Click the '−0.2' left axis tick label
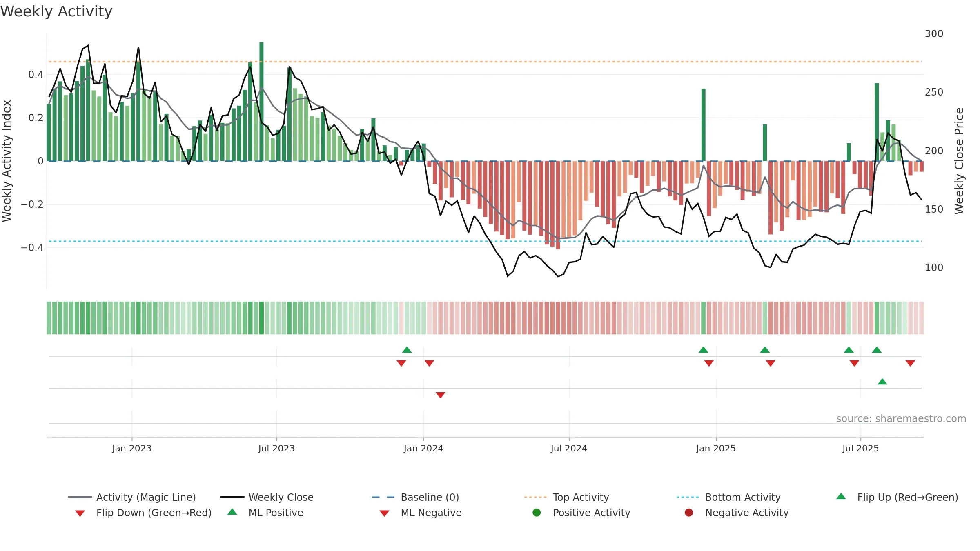 32,204
